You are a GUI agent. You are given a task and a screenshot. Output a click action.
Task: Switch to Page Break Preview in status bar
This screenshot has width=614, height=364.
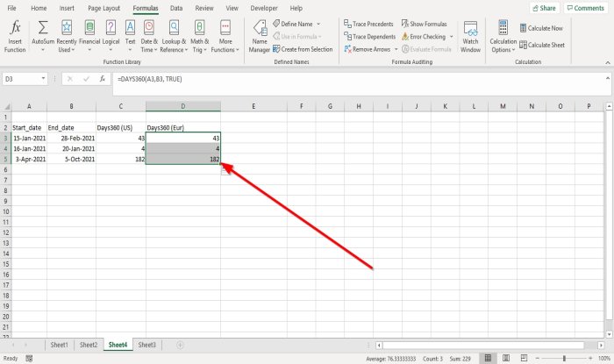(x=524, y=358)
